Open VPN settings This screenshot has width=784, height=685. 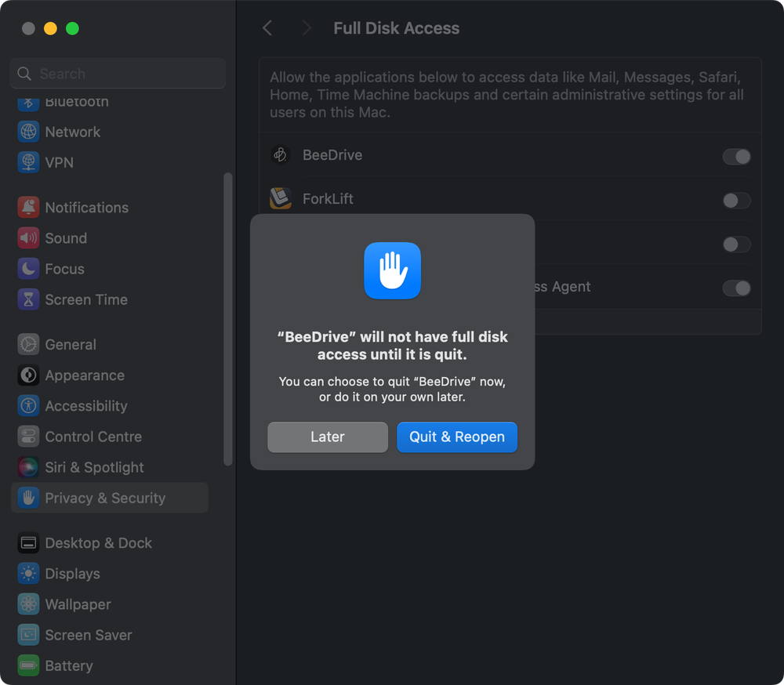pos(110,162)
